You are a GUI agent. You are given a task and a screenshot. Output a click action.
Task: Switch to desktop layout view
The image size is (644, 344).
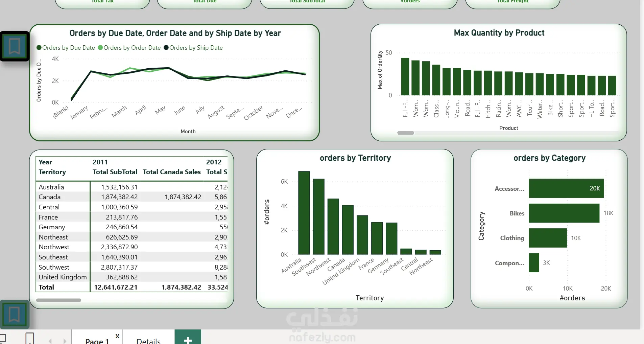point(3,338)
